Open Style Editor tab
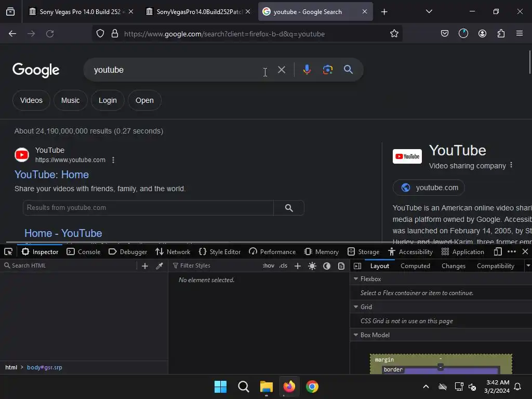 click(x=220, y=252)
